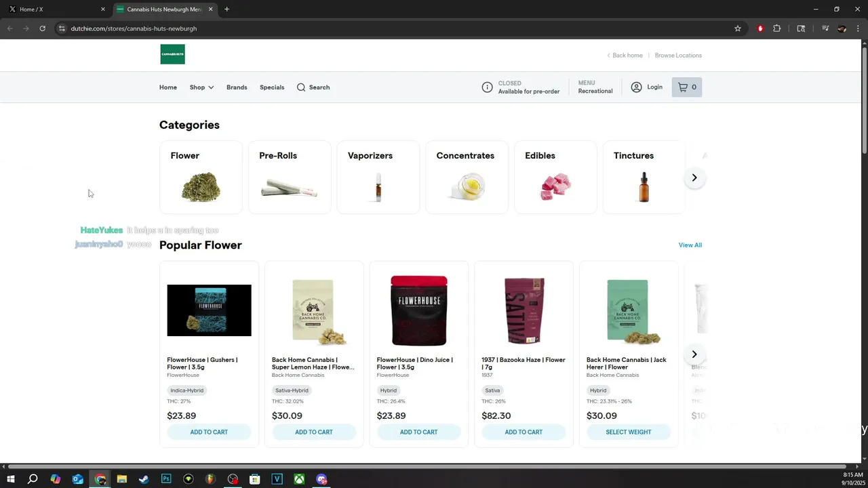Screen dimensions: 868x488
Task: Click the red ad blocker extension icon
Action: point(760,28)
